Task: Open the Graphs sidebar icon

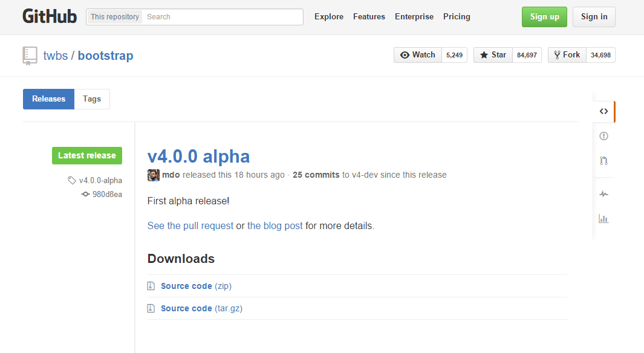Action: pos(603,218)
